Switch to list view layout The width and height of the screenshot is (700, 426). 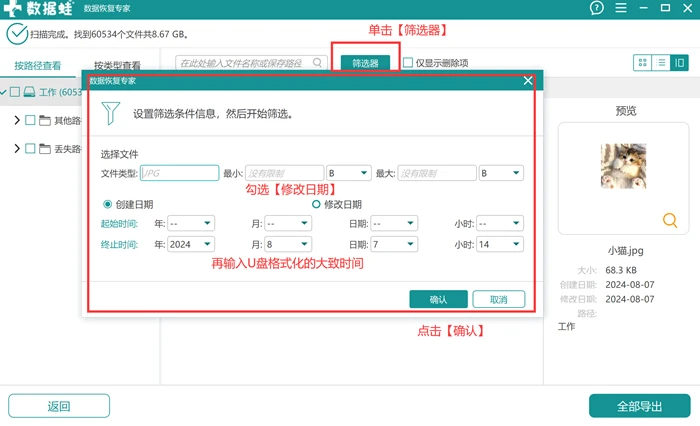661,63
